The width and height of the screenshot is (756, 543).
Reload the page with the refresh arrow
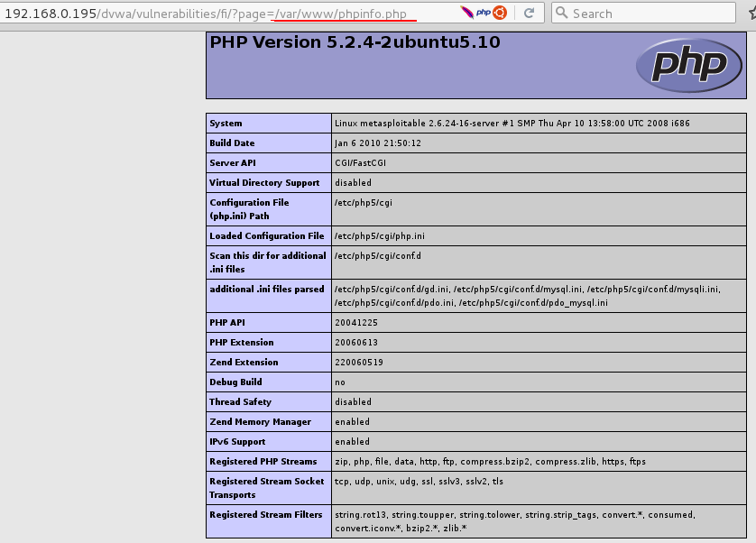coord(529,13)
